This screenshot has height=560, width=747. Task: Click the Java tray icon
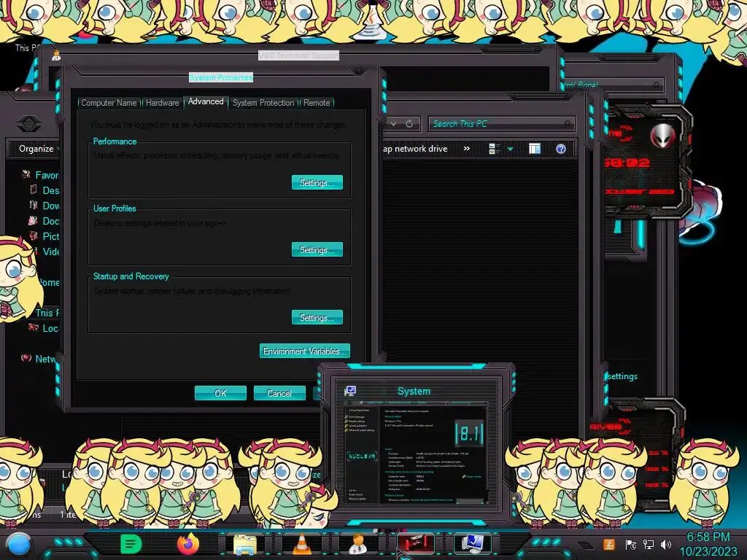tap(609, 545)
